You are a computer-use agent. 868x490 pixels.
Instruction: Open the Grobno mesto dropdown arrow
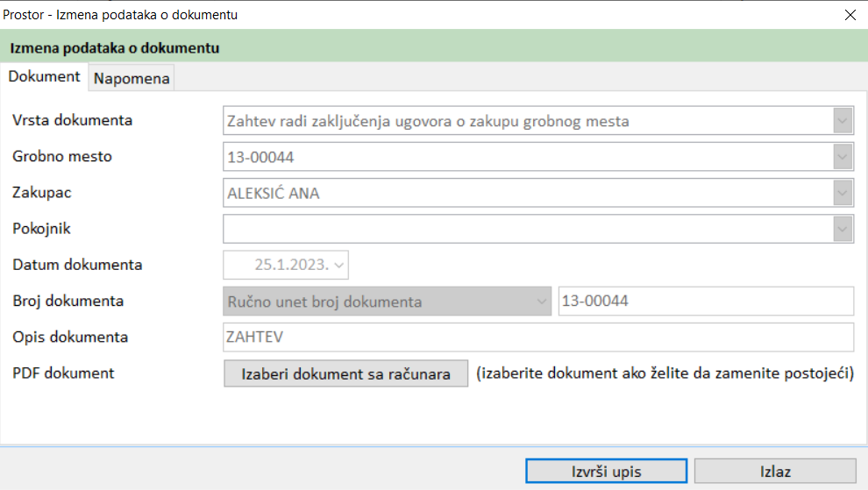tap(843, 157)
